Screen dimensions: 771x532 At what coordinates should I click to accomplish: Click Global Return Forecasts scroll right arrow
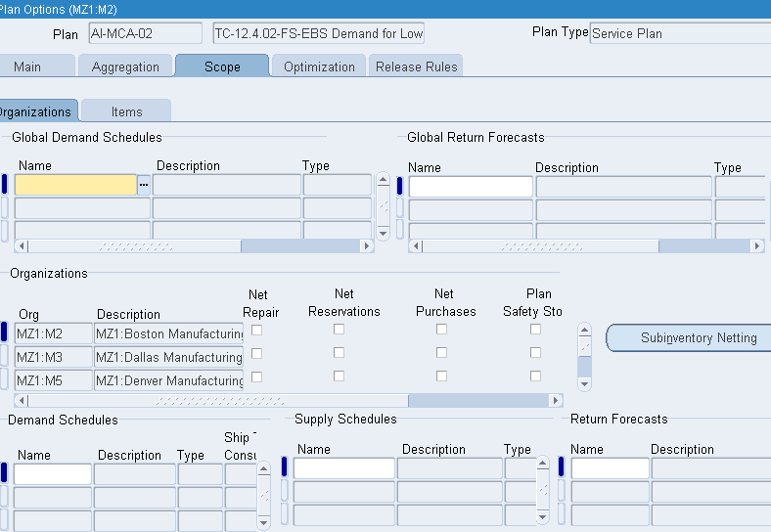757,245
